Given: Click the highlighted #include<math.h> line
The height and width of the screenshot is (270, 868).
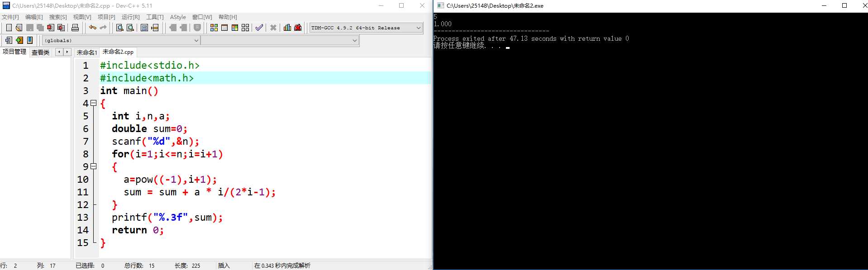Looking at the screenshot, I should 265,78.
